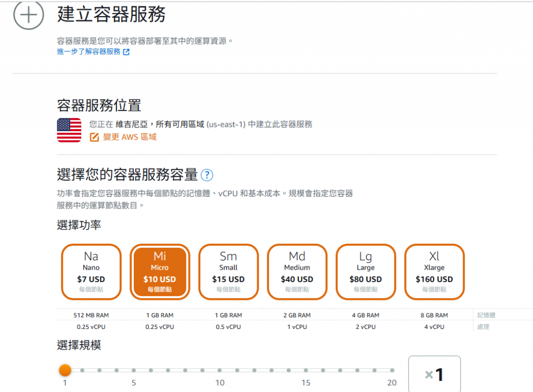The width and height of the screenshot is (533, 392).
Task: Select the Nano $7 USD plan
Action: tap(91, 272)
